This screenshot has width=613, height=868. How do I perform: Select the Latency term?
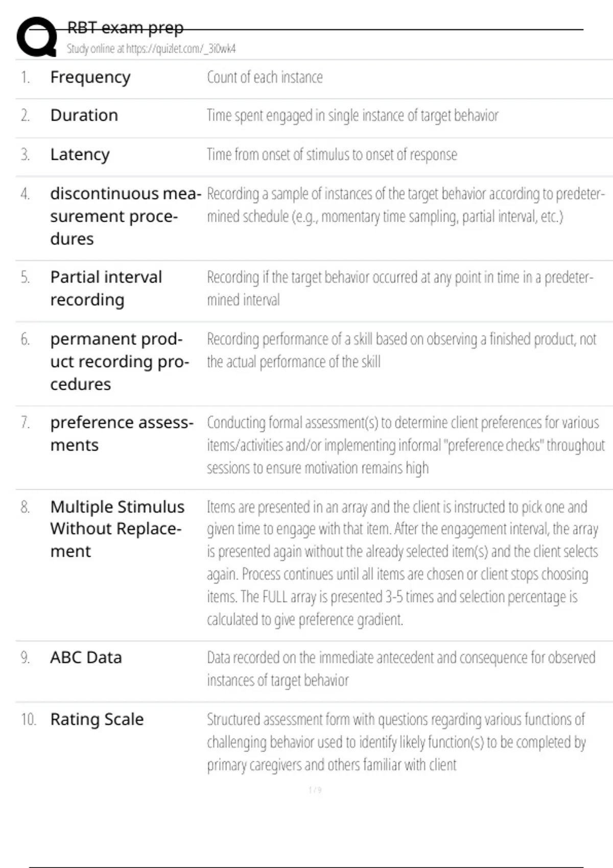[x=80, y=154]
